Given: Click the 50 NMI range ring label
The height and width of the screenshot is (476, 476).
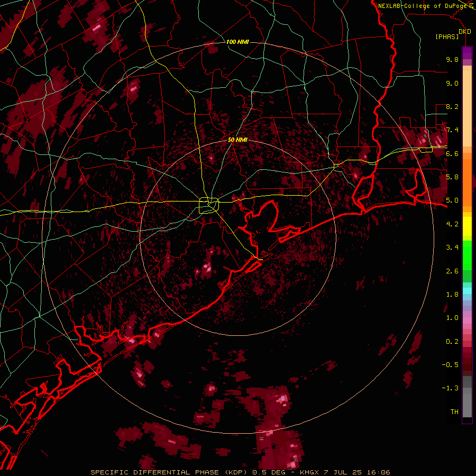Looking at the screenshot, I should point(237,140).
